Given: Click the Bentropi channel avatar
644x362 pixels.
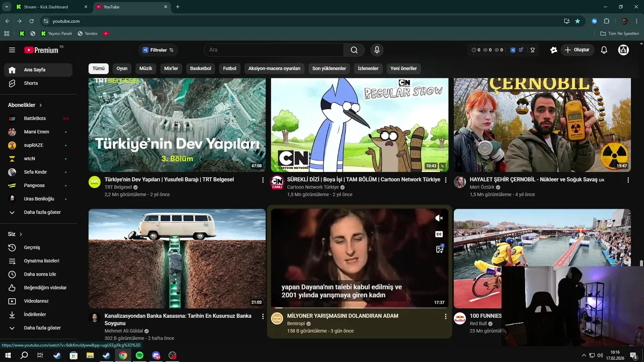Looking at the screenshot, I should (x=277, y=318).
